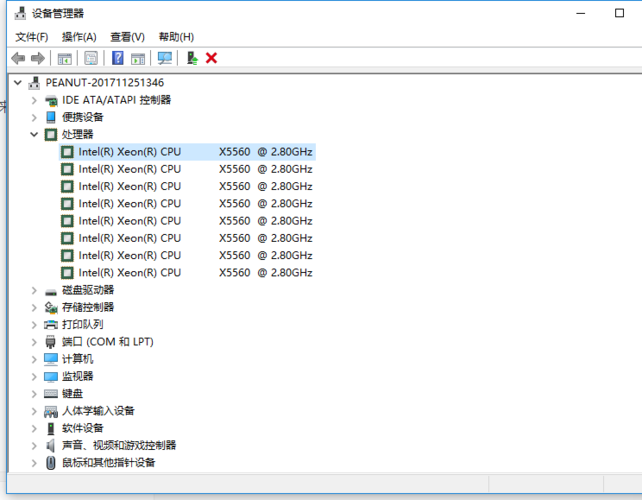Click the software devices (软件设备) icon

51,429
